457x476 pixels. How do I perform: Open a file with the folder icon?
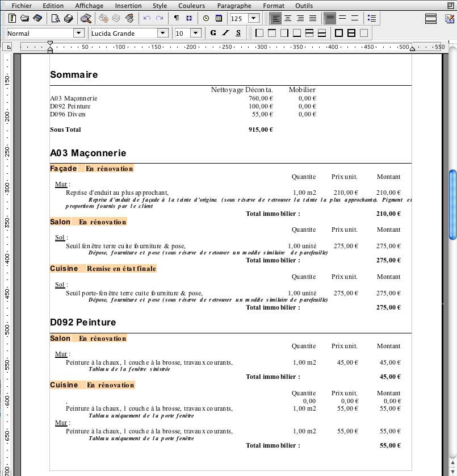coord(24,19)
